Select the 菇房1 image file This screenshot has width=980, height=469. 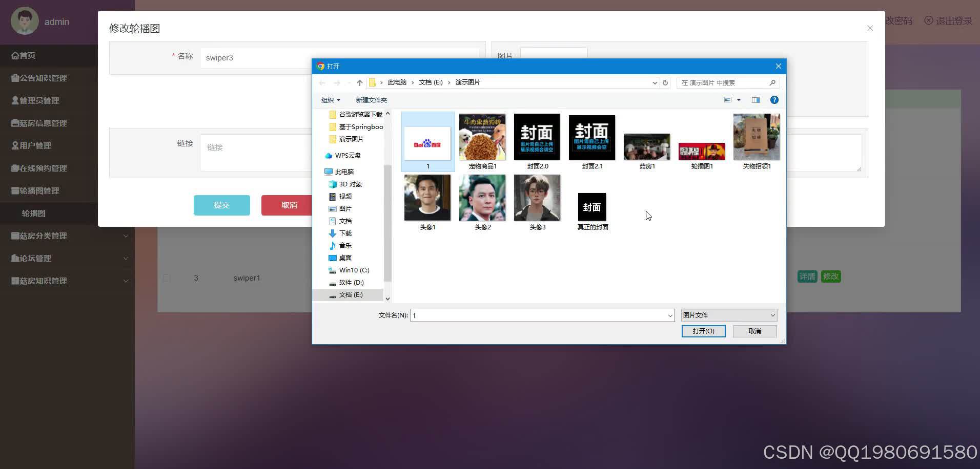click(x=647, y=151)
